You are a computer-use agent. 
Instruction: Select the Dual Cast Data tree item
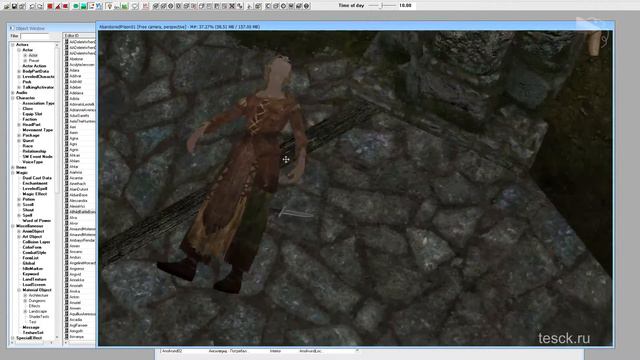point(37,178)
